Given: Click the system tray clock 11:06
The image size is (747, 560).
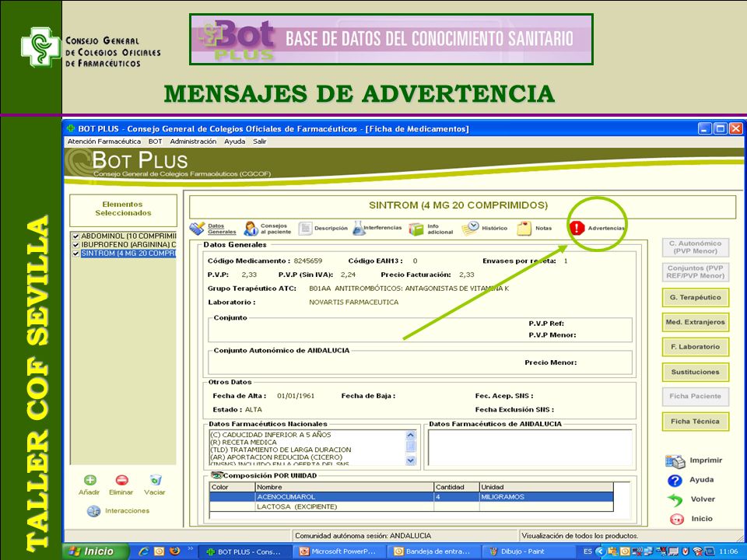Looking at the screenshot, I should [729, 551].
